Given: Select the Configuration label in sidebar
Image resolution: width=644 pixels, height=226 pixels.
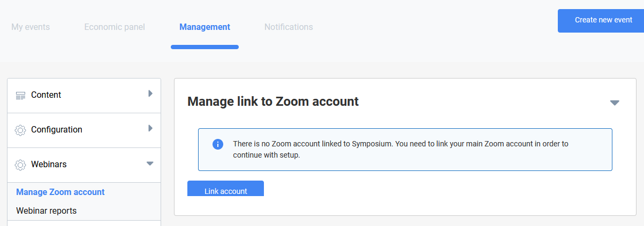Looking at the screenshot, I should click(57, 129).
